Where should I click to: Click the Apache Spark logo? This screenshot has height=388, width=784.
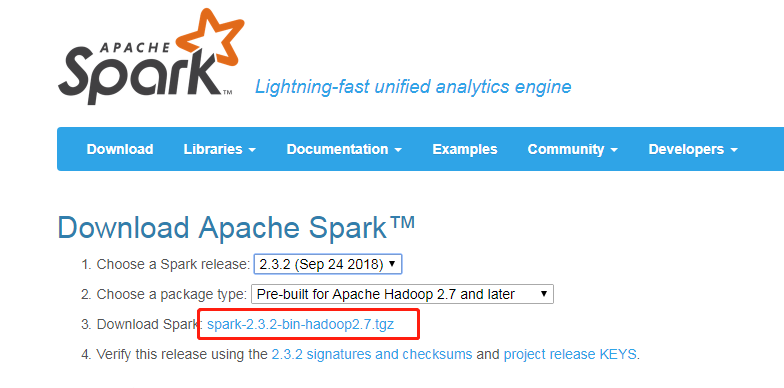click(151, 56)
